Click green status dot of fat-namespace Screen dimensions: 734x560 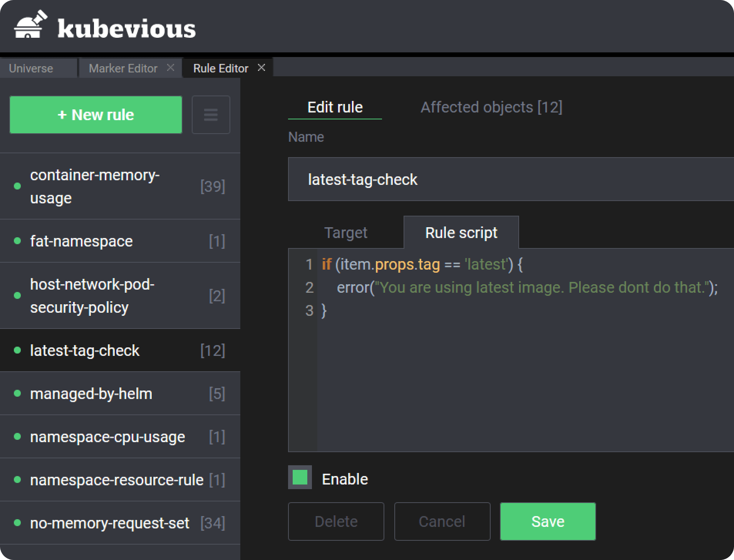tap(17, 241)
